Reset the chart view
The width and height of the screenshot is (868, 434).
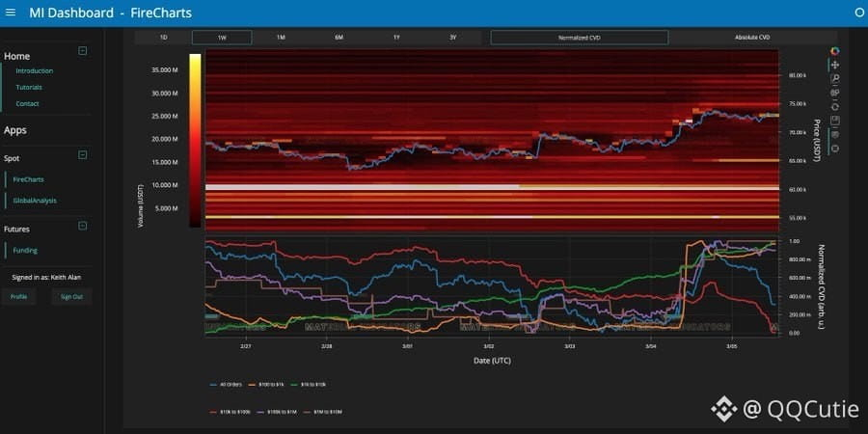835,106
